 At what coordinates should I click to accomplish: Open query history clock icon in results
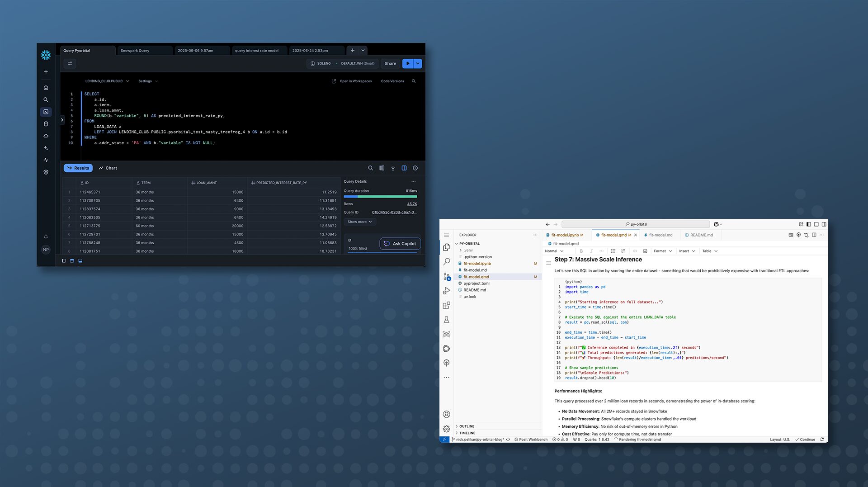point(415,168)
